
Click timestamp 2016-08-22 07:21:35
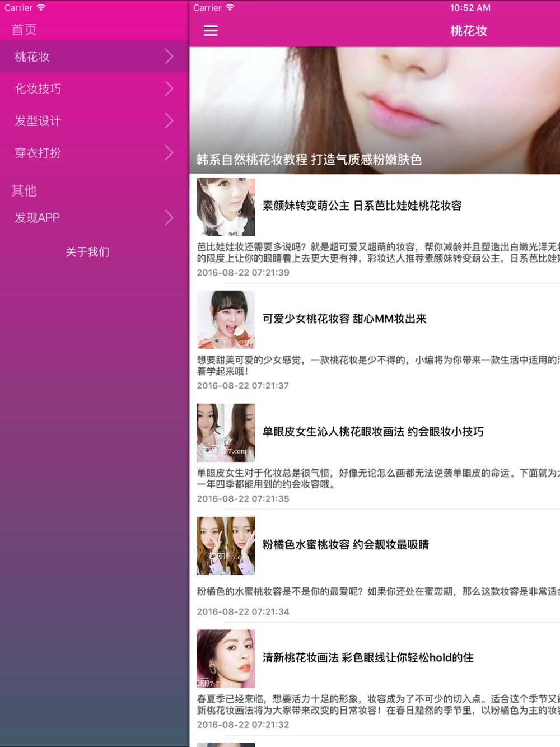tap(243, 499)
